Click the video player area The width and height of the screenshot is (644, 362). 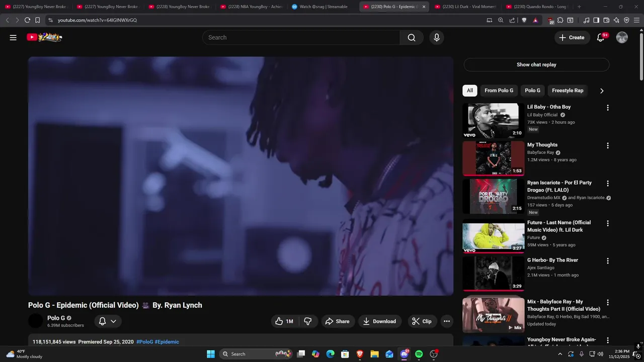(240, 176)
